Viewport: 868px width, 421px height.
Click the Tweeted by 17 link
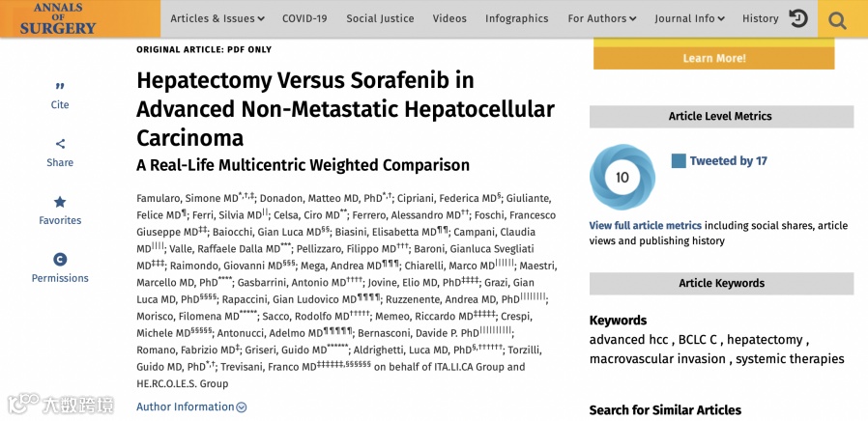coord(728,161)
